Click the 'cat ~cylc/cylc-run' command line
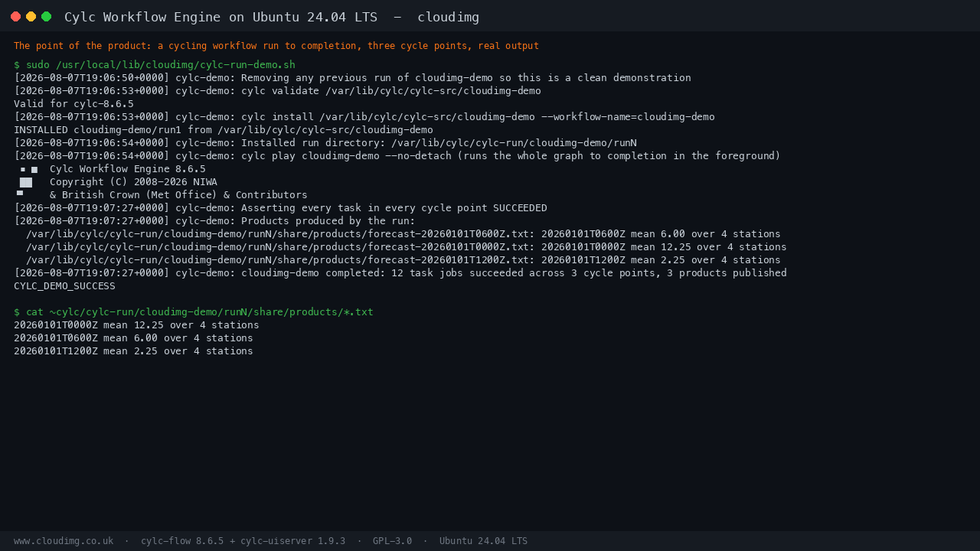Image resolution: width=980 pixels, height=551 pixels. (x=194, y=312)
